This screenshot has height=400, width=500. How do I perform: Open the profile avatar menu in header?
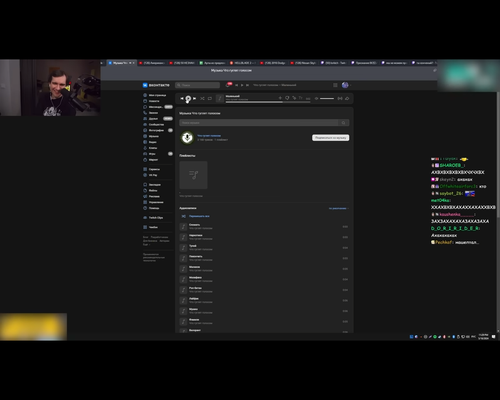345,85
